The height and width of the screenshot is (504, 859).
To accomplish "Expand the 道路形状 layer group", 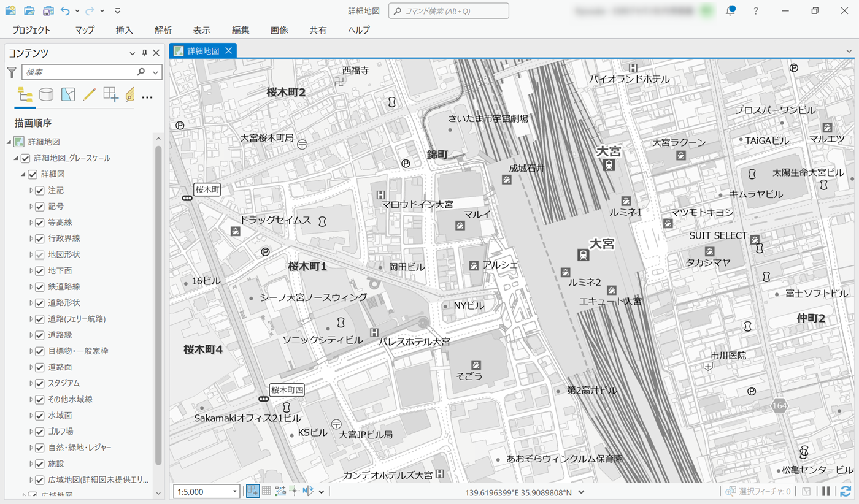I will (31, 303).
